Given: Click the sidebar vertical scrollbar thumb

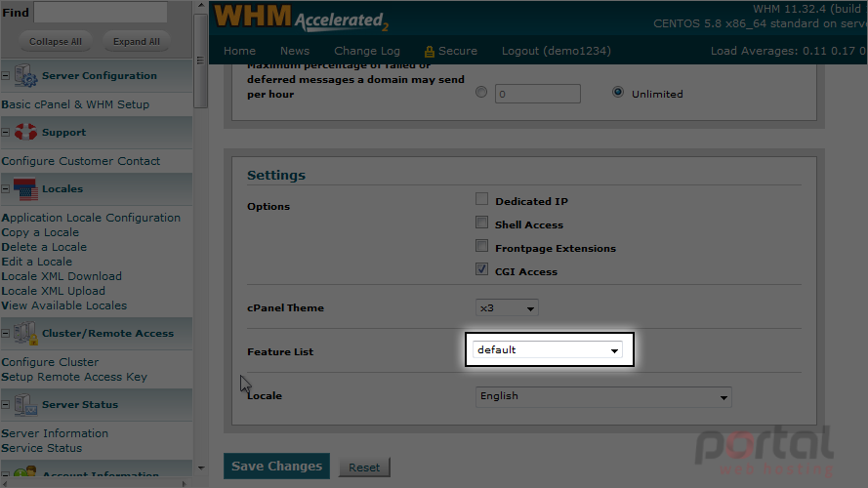Looking at the screenshot, I should click(x=201, y=61).
